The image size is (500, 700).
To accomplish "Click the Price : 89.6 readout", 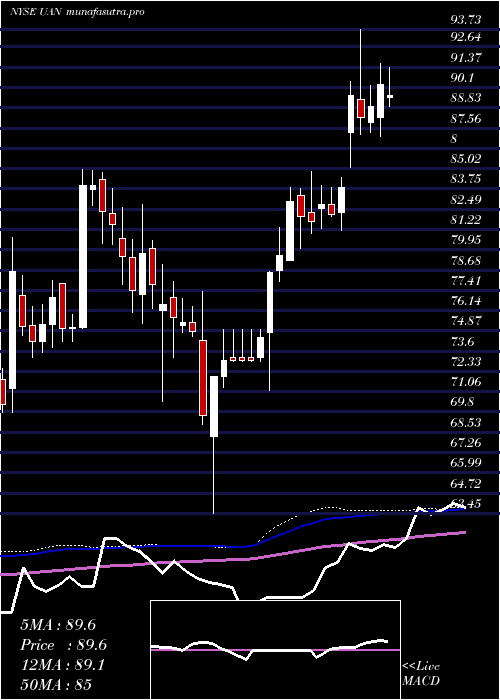I will (x=63, y=645).
